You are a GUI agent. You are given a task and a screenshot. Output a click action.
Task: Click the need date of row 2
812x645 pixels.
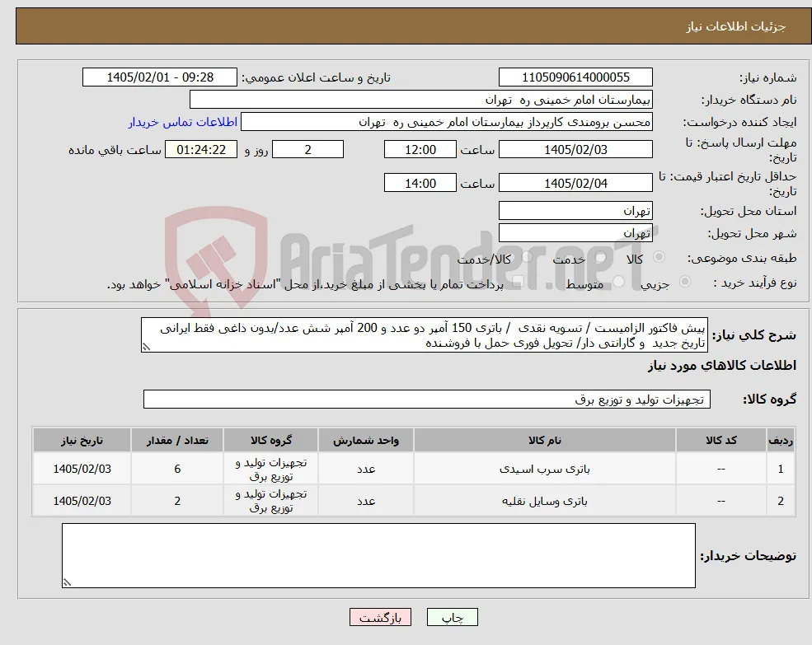(x=82, y=501)
